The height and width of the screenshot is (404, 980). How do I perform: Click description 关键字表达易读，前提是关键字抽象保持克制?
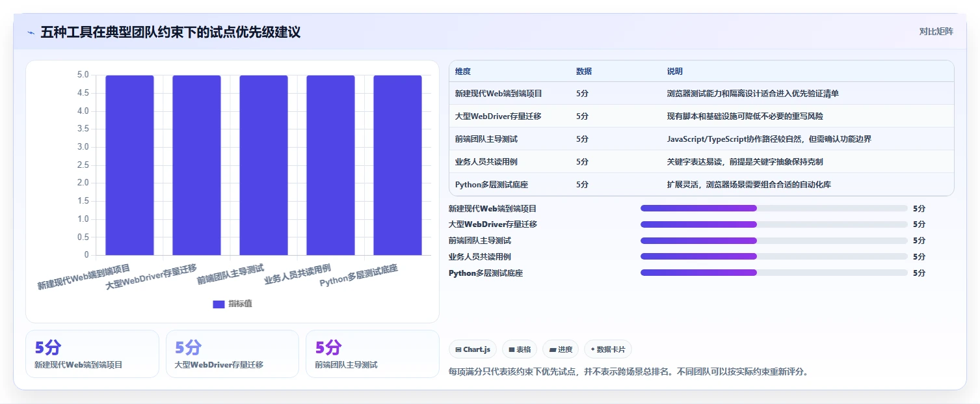745,161
